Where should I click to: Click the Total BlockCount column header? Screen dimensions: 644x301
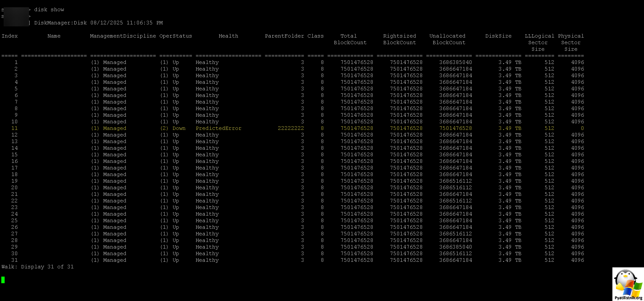point(350,39)
